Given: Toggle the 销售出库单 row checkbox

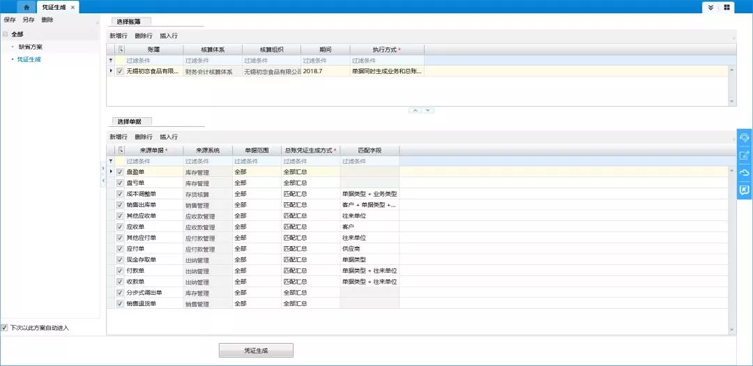Looking at the screenshot, I should (120, 205).
